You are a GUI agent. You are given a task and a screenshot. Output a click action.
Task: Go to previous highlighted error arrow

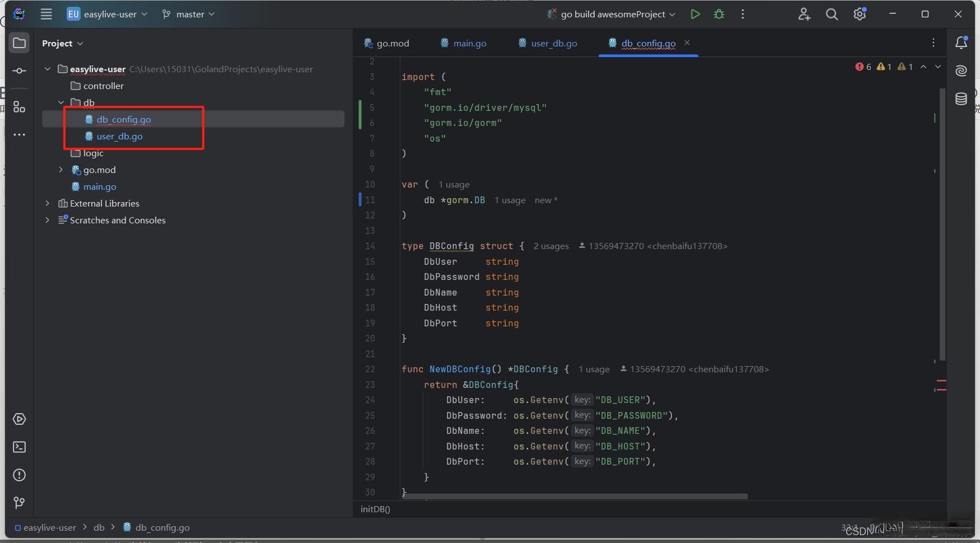(x=923, y=67)
